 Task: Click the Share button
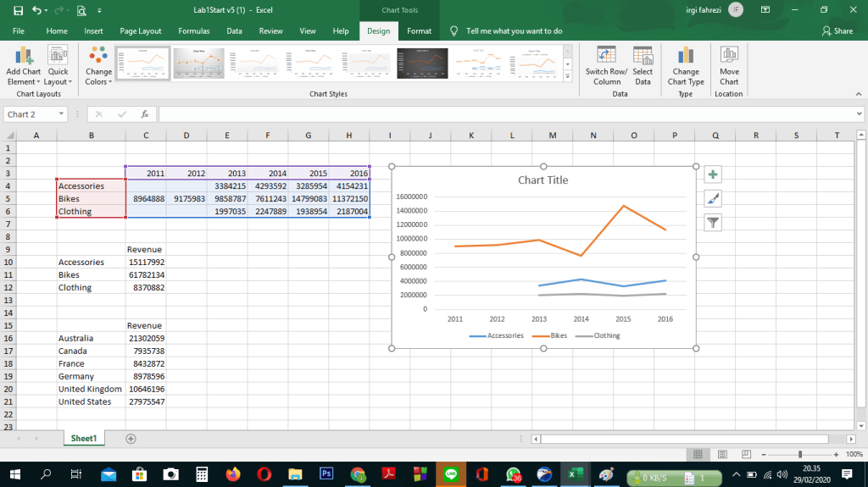(x=837, y=30)
